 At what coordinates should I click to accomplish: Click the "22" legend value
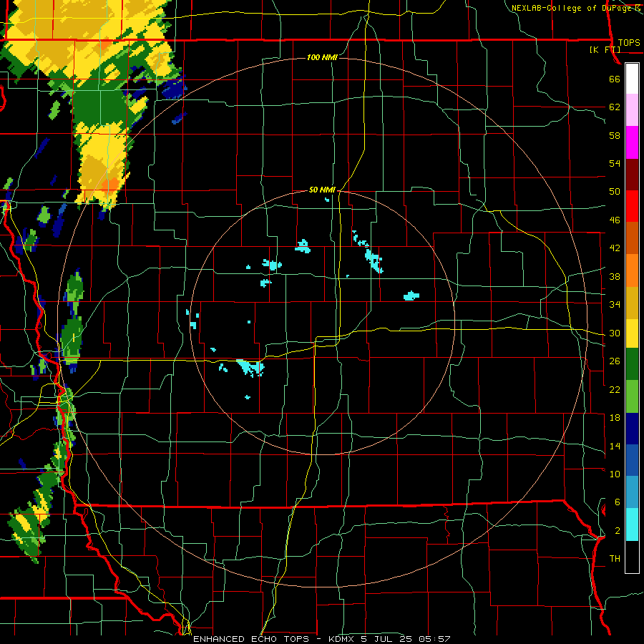coord(615,389)
